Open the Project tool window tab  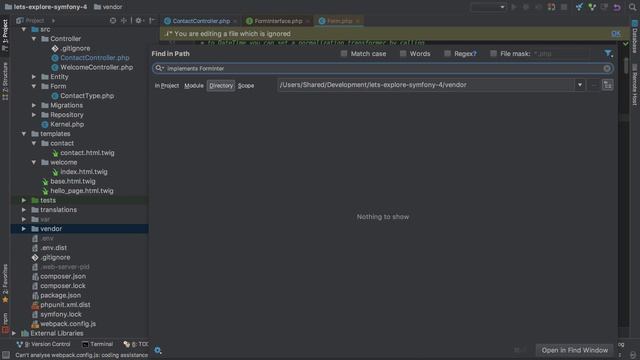tap(5, 35)
